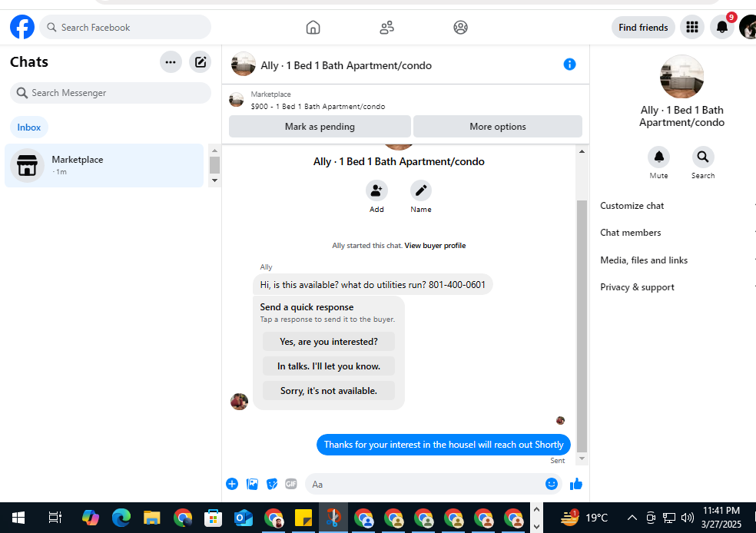The height and width of the screenshot is (533, 756).
Task: Open network icon in system tray
Action: [668, 518]
